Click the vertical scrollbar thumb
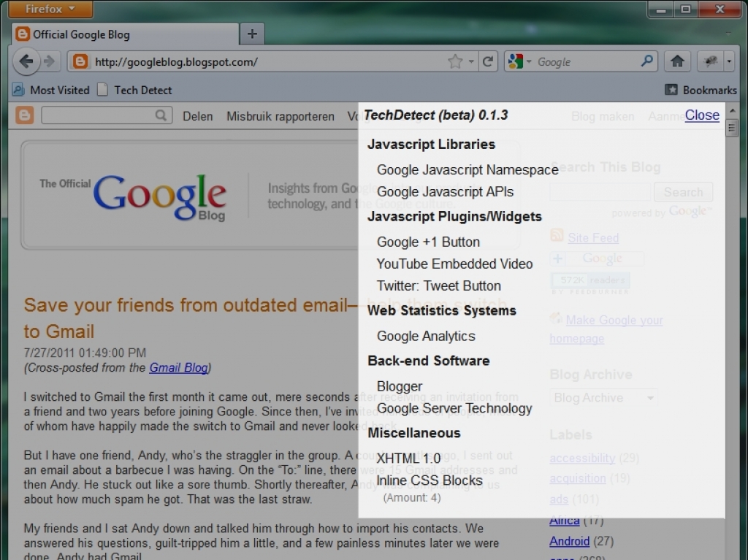The width and height of the screenshot is (748, 560). [732, 128]
